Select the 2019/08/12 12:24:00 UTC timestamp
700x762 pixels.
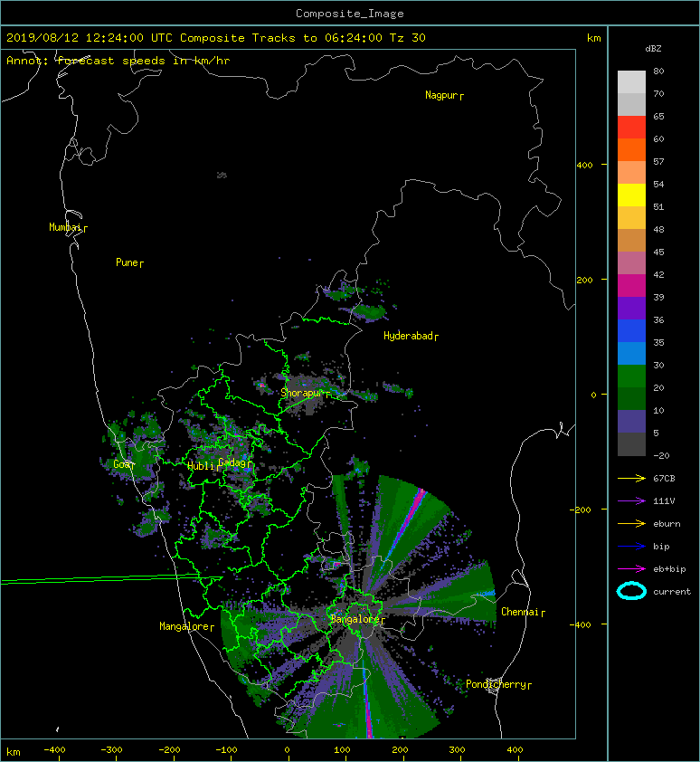point(90,38)
